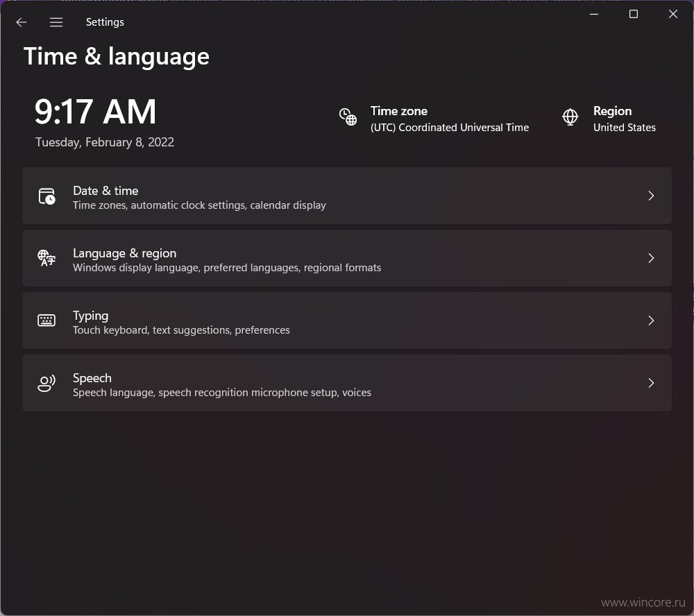The height and width of the screenshot is (616, 694).
Task: Expand Language & region with its chevron
Action: click(x=651, y=258)
